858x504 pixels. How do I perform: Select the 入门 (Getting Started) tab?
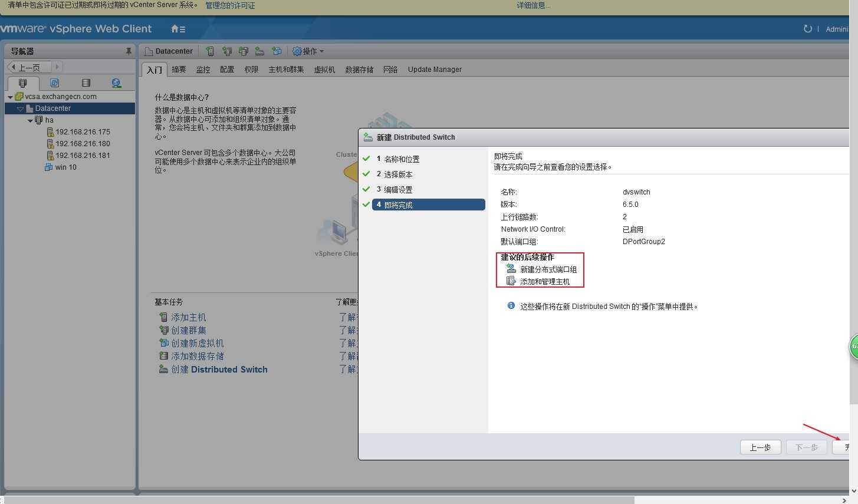pos(154,70)
